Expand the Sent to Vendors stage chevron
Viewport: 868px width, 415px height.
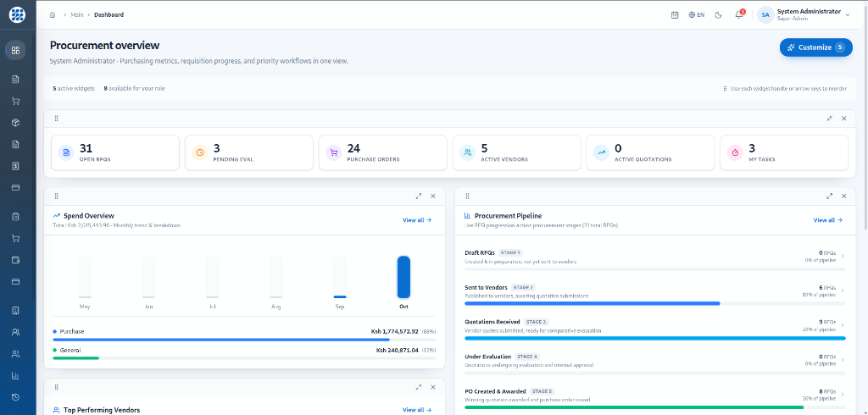coord(842,290)
